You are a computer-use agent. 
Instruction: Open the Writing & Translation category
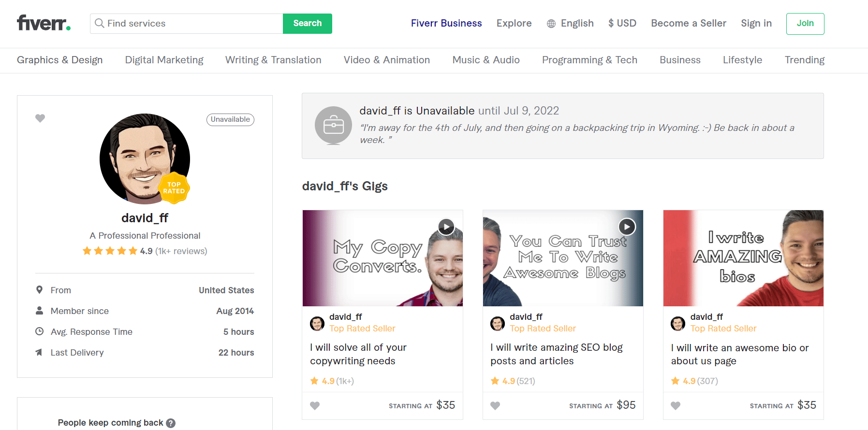pyautogui.click(x=273, y=60)
